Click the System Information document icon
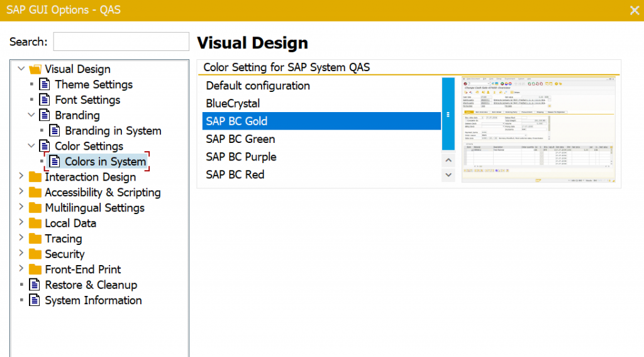The image size is (644, 357). point(35,300)
